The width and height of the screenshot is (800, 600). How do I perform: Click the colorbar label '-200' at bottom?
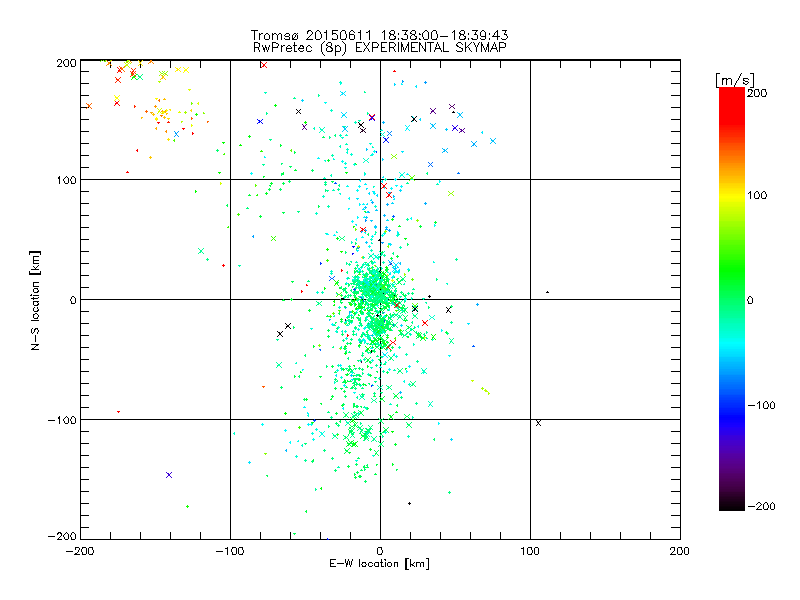click(x=761, y=506)
